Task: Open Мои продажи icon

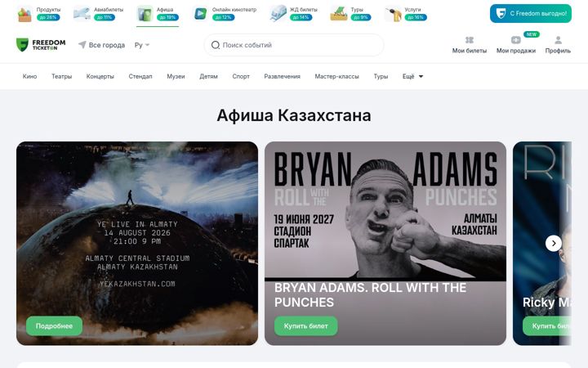Action: (x=515, y=40)
